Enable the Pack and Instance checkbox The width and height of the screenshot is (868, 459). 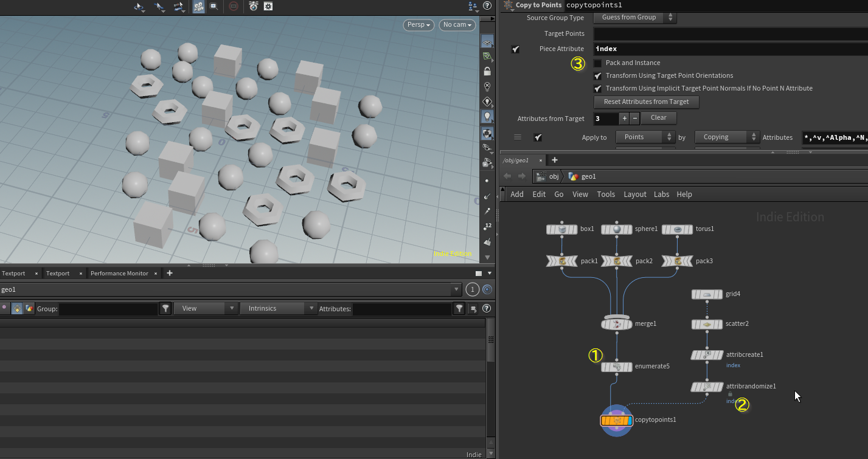tap(598, 63)
